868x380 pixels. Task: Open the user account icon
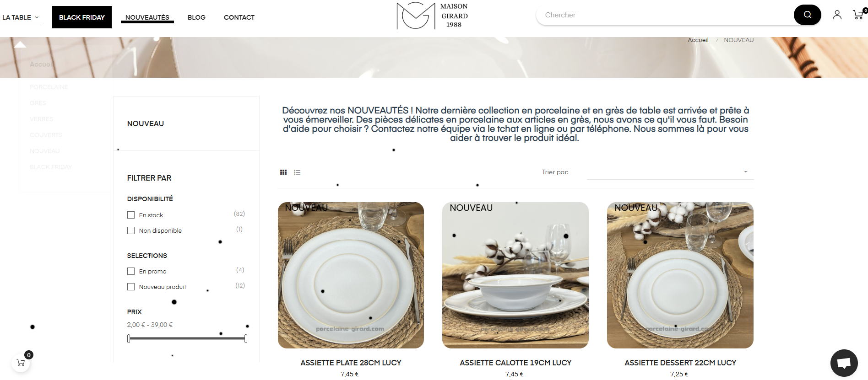(837, 15)
